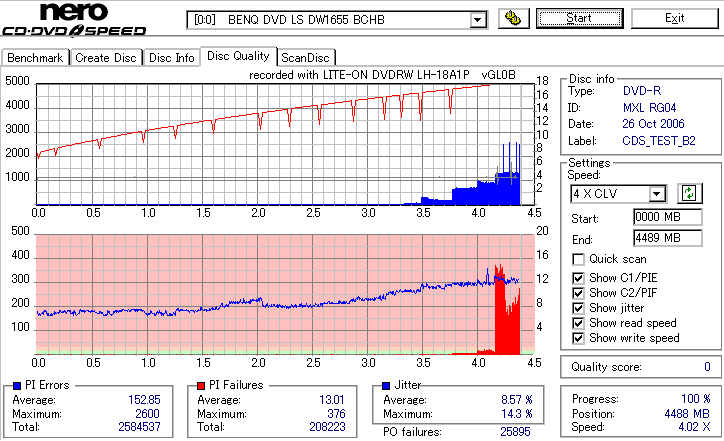
Task: Click the disc ID MXL RG04
Action: pos(649,108)
